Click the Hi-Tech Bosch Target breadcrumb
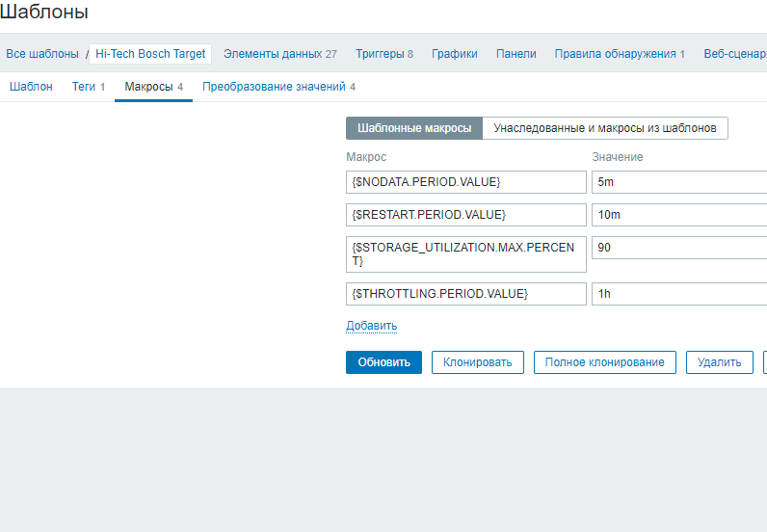 pyautogui.click(x=150, y=54)
